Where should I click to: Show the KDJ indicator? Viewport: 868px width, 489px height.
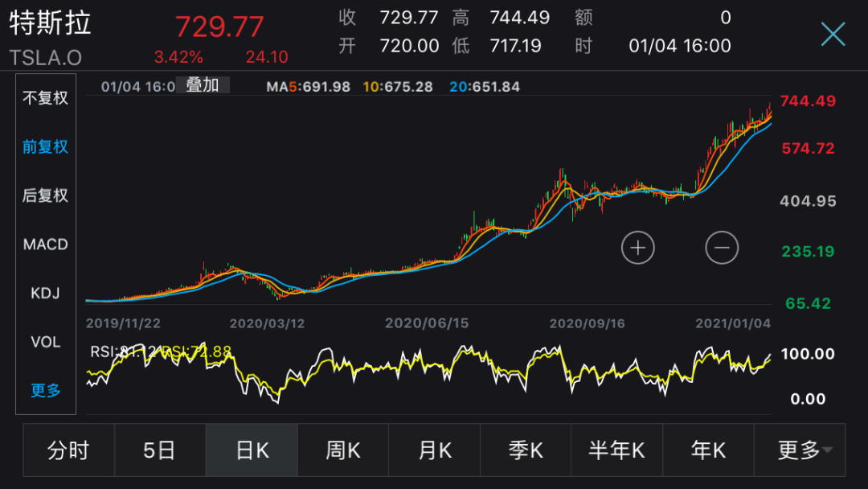pyautogui.click(x=46, y=294)
